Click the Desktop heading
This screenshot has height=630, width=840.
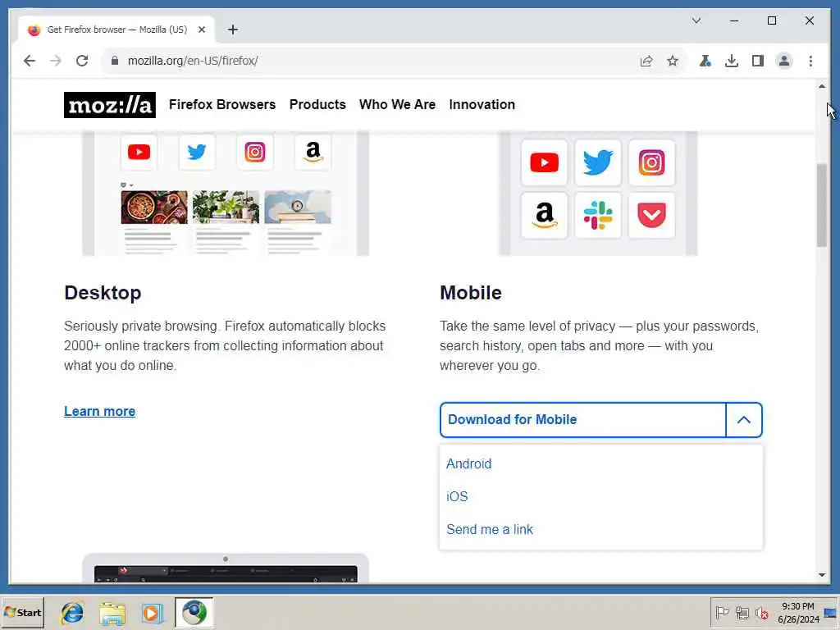click(x=103, y=293)
